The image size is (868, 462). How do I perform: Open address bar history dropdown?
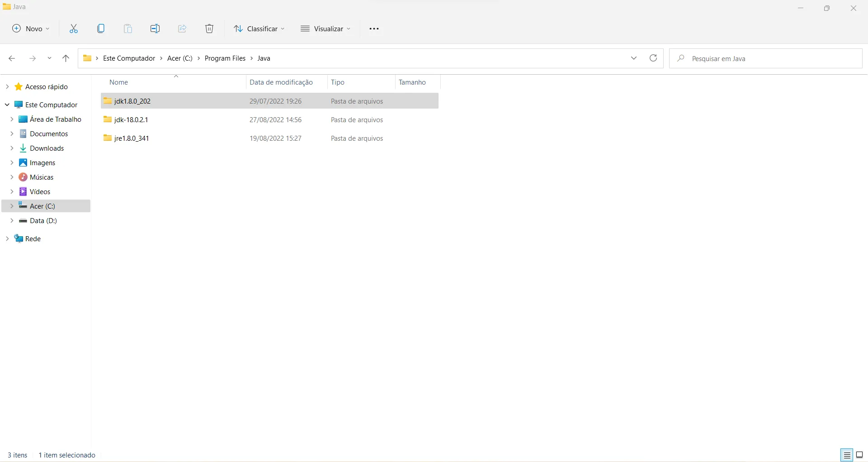(x=634, y=58)
